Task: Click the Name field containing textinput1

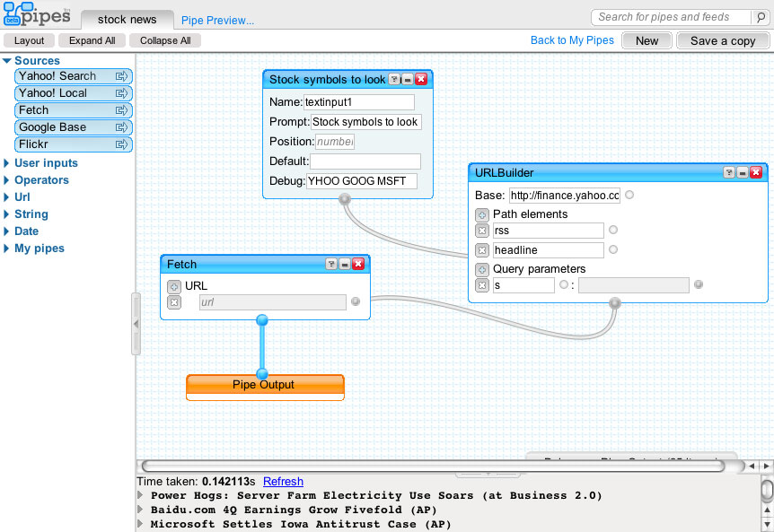Action: (x=359, y=102)
